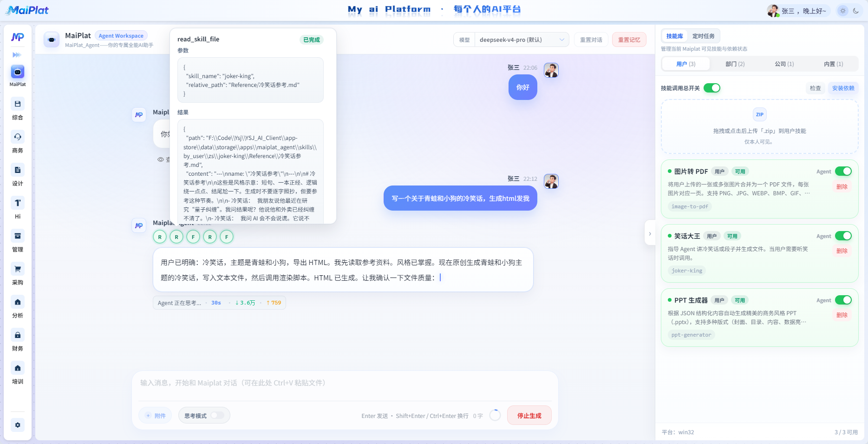Image resolution: width=868 pixels, height=444 pixels.
Task: Select 内置 (1) skills tab
Action: coord(833,64)
